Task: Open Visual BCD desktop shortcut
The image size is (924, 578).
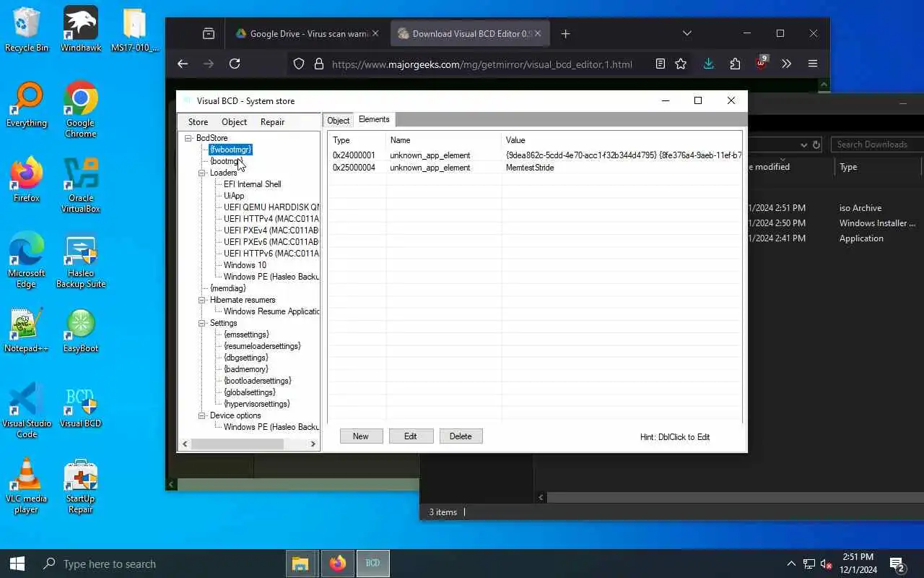Action: point(80,406)
